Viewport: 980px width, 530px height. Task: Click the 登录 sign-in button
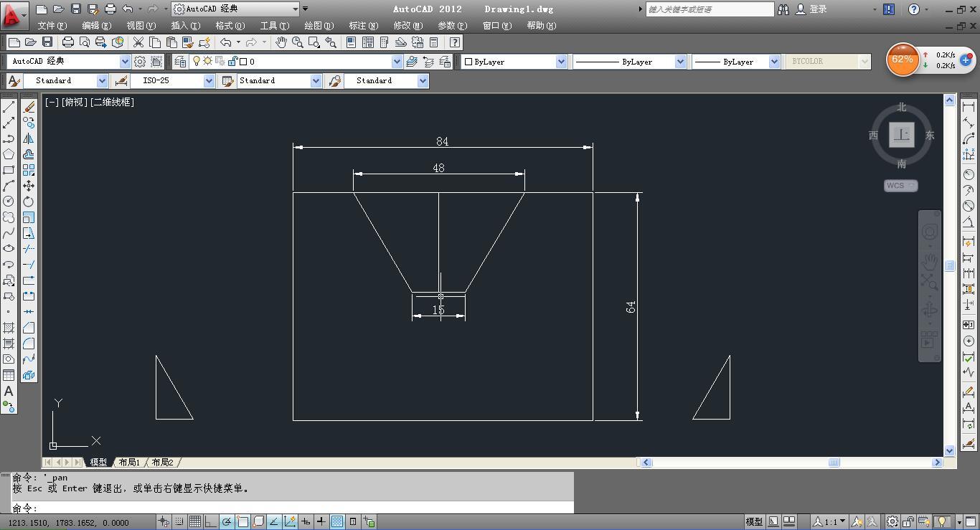click(818, 9)
